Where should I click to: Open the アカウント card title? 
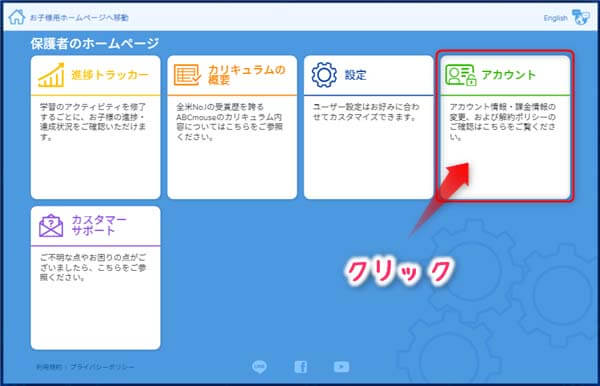click(x=509, y=75)
